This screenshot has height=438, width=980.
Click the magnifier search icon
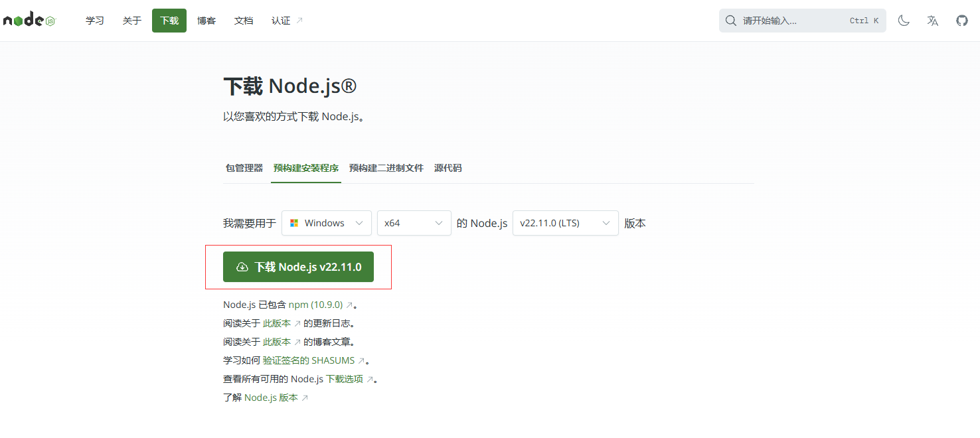pos(730,21)
